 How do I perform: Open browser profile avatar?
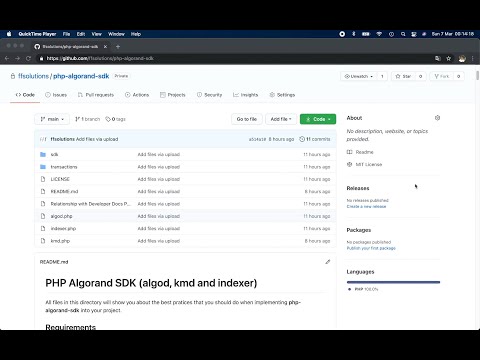[462, 59]
